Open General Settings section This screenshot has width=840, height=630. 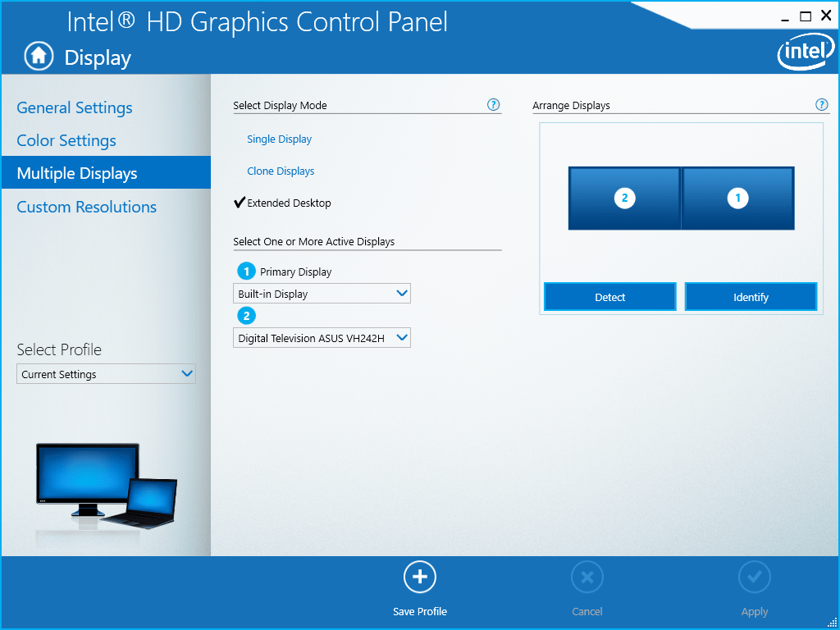[75, 107]
